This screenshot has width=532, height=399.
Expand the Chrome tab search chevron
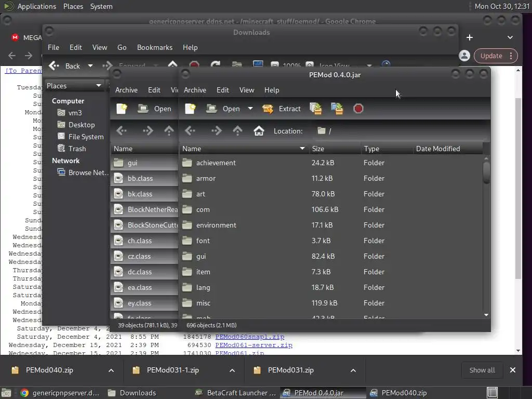coord(510,37)
